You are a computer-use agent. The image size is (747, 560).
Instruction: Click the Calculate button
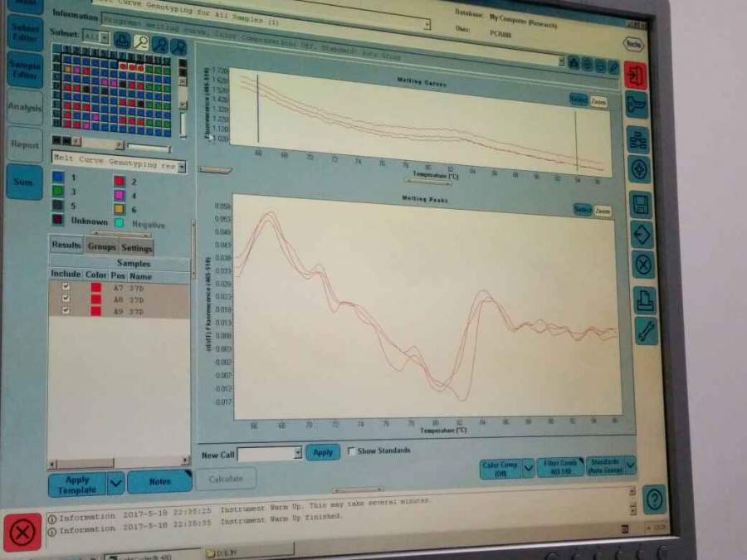226,479
